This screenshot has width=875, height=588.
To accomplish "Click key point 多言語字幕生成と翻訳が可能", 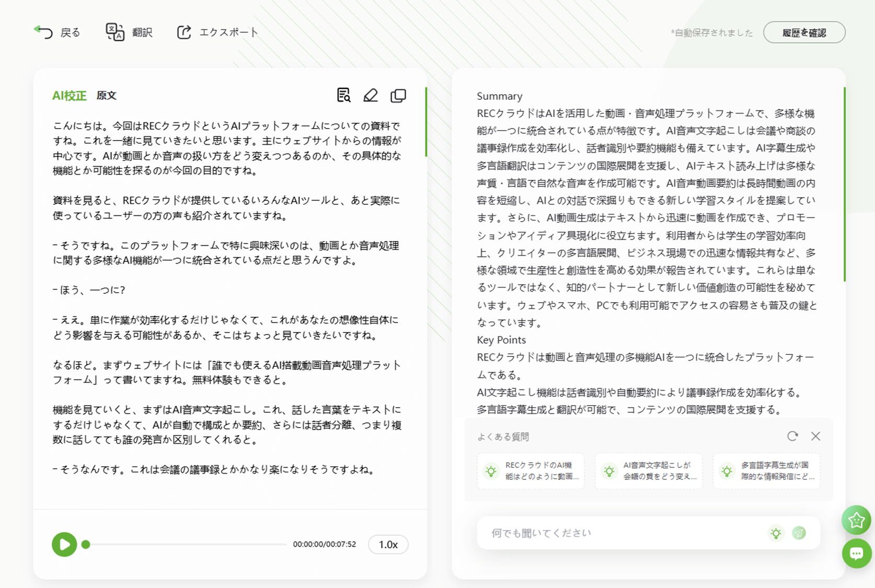I will click(x=629, y=410).
